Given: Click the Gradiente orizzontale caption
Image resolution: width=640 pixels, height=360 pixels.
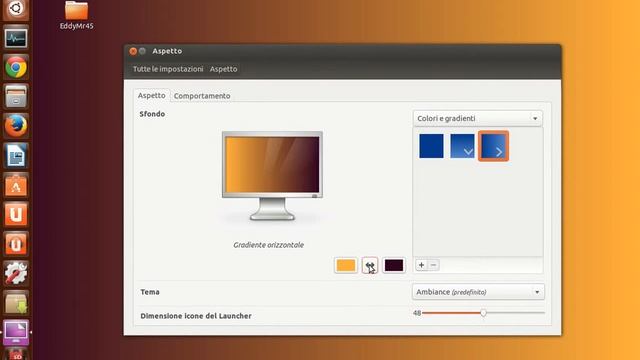Looking at the screenshot, I should coord(269,245).
